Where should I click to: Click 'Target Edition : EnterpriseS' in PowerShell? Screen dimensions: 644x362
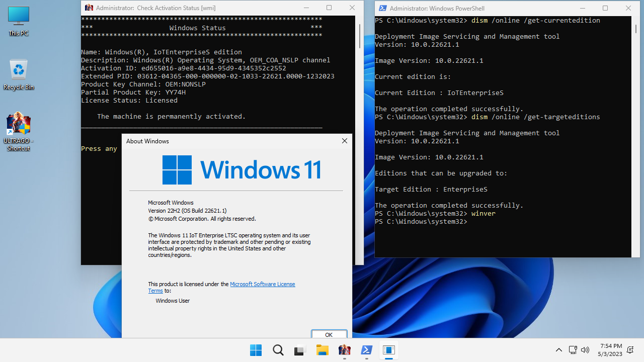[x=431, y=189]
